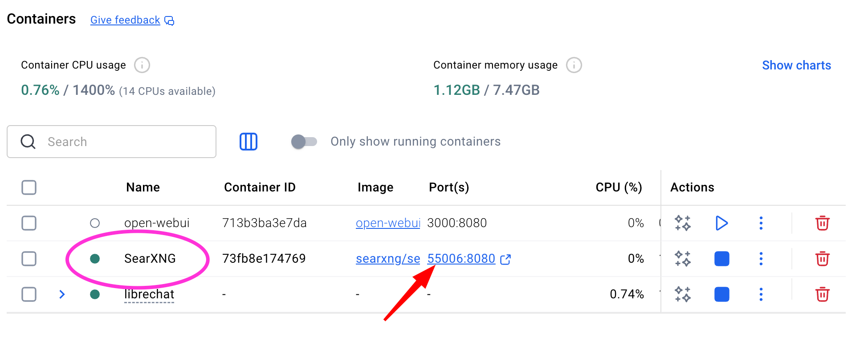Image resolution: width=868 pixels, height=362 pixels.
Task: Ask Gordon AI about librechat
Action: (683, 294)
